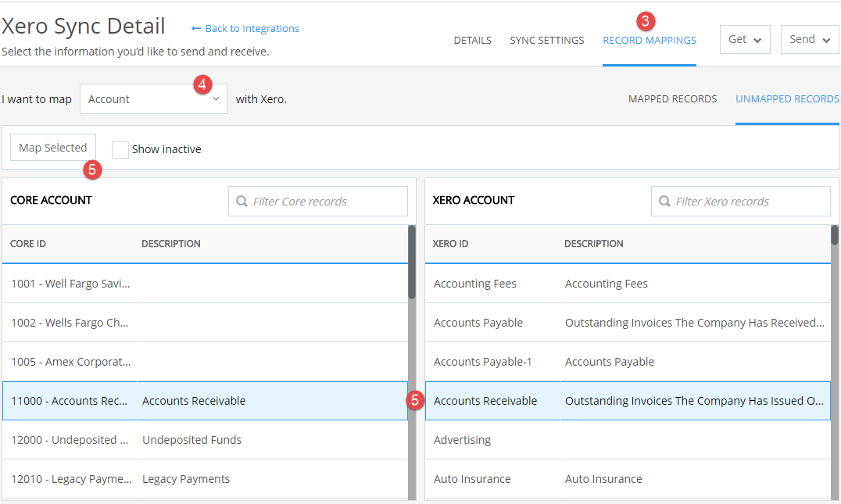The width and height of the screenshot is (841, 504).
Task: Select core row 1001 - Well Fargo Savi...
Action: click(205, 284)
